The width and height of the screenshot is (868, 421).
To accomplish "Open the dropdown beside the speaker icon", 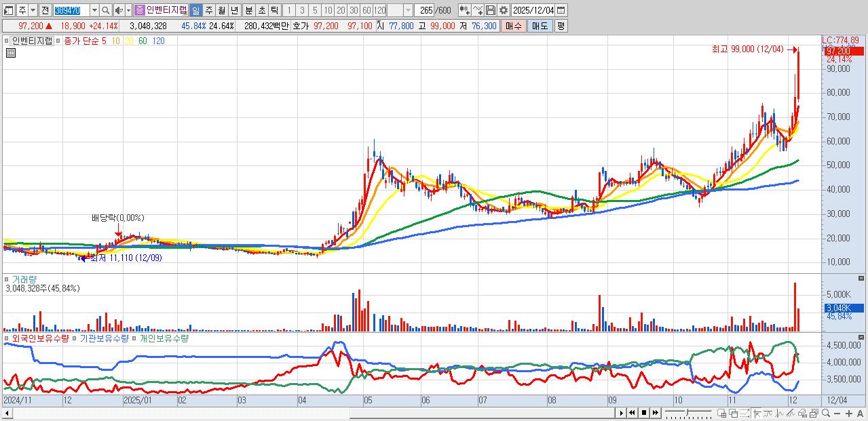I will pos(128,10).
